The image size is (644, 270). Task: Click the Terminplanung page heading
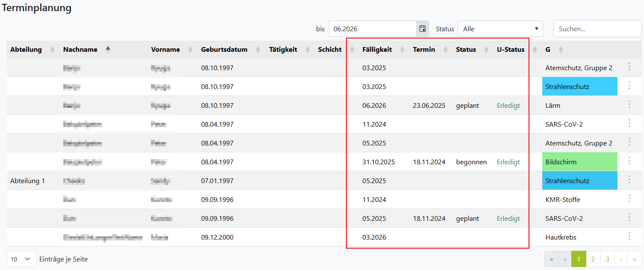(x=37, y=8)
